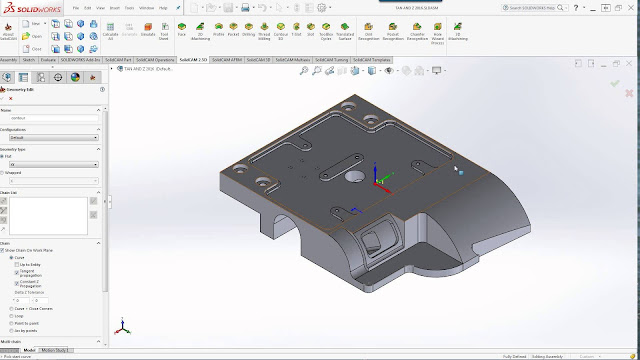The height and width of the screenshot is (360, 640).
Task: Open the Drill Recognition tool
Action: (369, 31)
